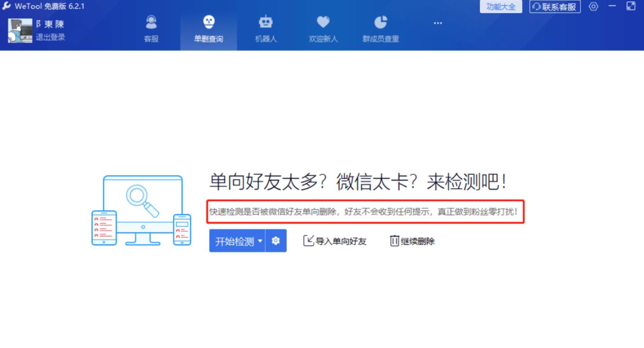Viewport: 644px width, 348px height.
Task: Open the 群成员查重 tab
Action: click(381, 29)
